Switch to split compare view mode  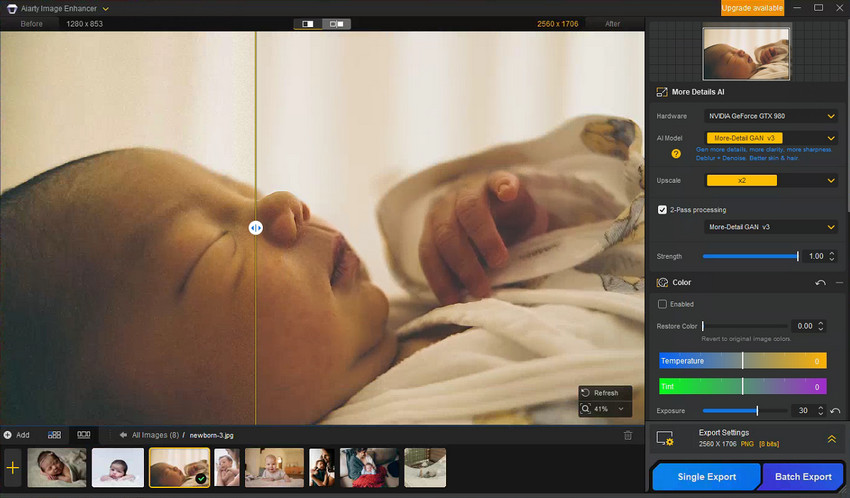(308, 23)
